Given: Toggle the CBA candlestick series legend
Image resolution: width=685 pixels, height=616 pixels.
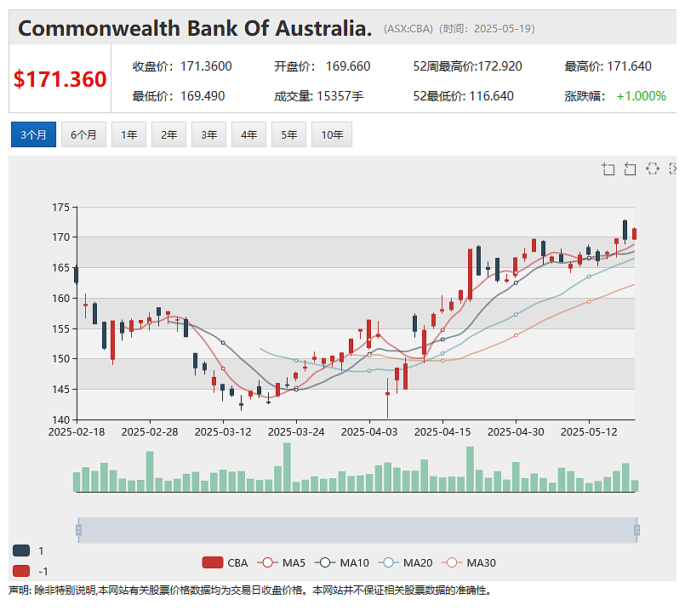Looking at the screenshot, I should (x=225, y=562).
